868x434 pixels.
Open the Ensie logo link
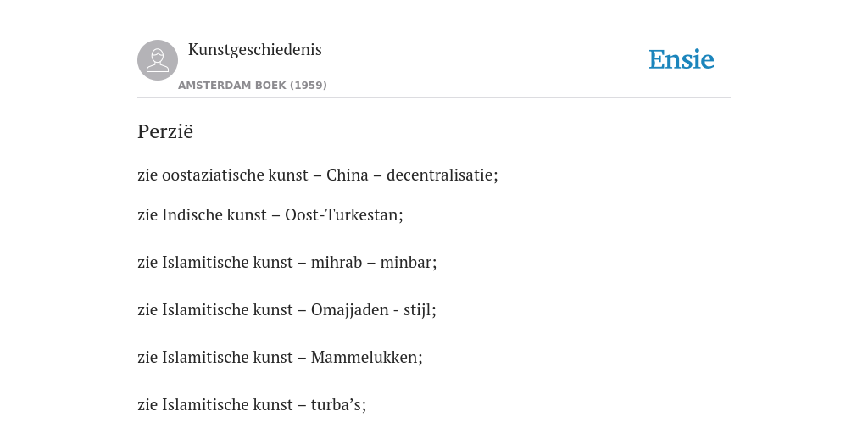[682, 60]
